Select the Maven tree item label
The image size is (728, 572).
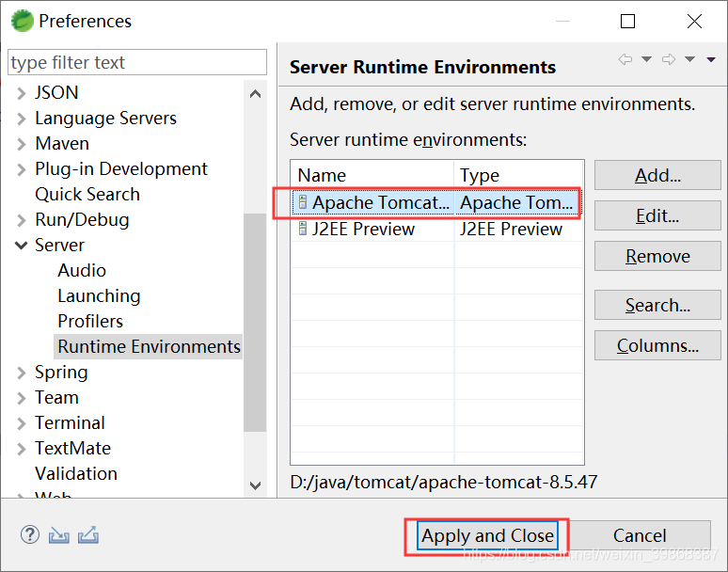pos(62,143)
